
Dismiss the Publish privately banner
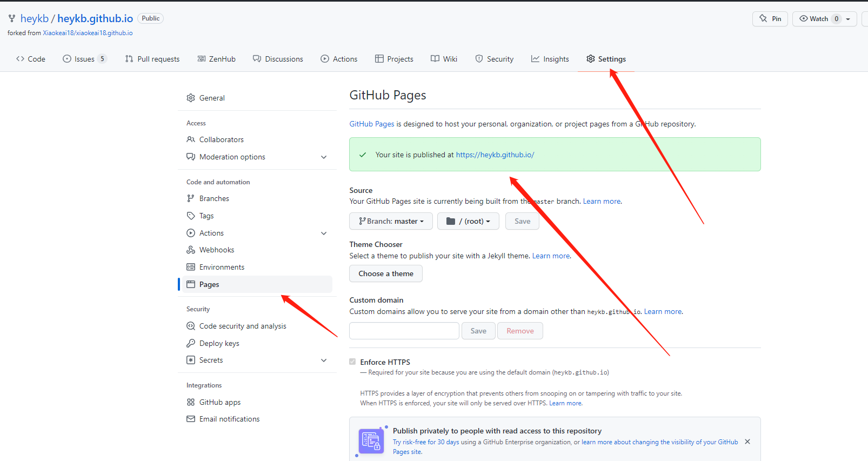[747, 442]
